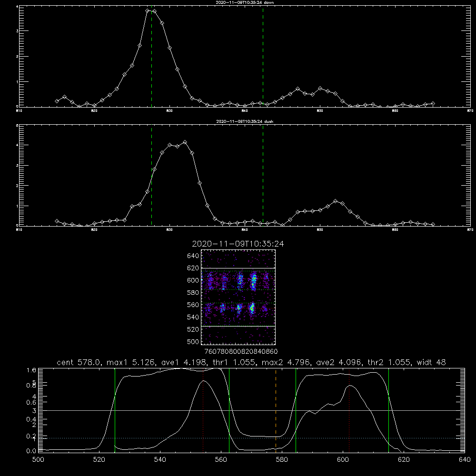Select the 'thr1 1.055' value
Screen dimensions: 476x476
point(236,362)
